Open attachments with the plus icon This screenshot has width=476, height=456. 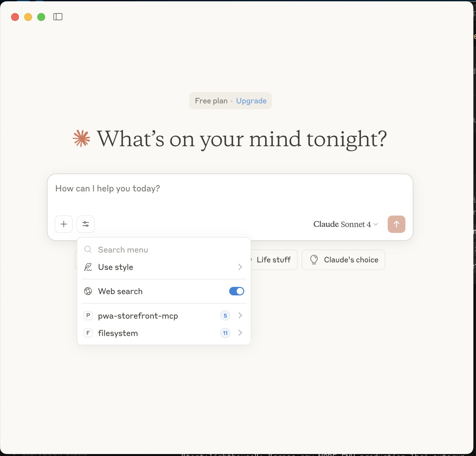(x=63, y=224)
